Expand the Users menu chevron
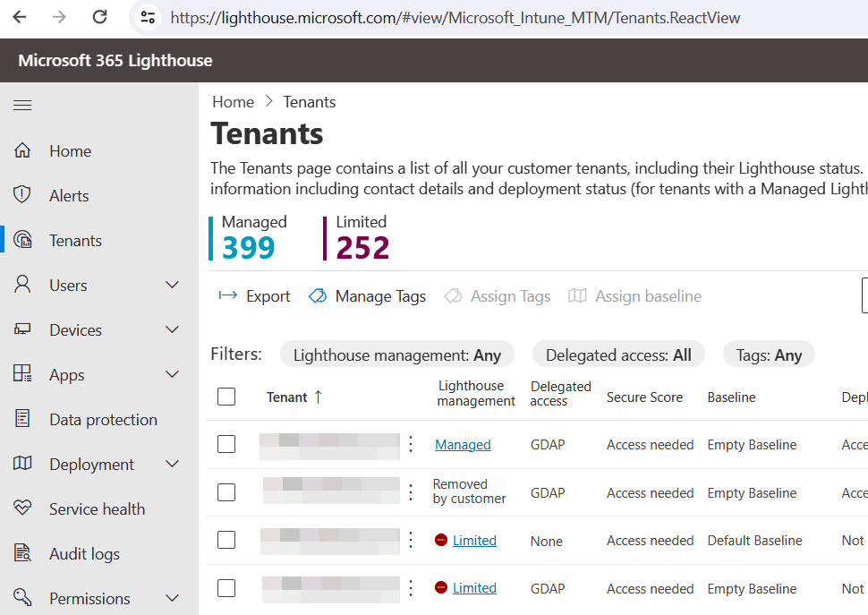This screenshot has width=868, height=615. coord(173,285)
